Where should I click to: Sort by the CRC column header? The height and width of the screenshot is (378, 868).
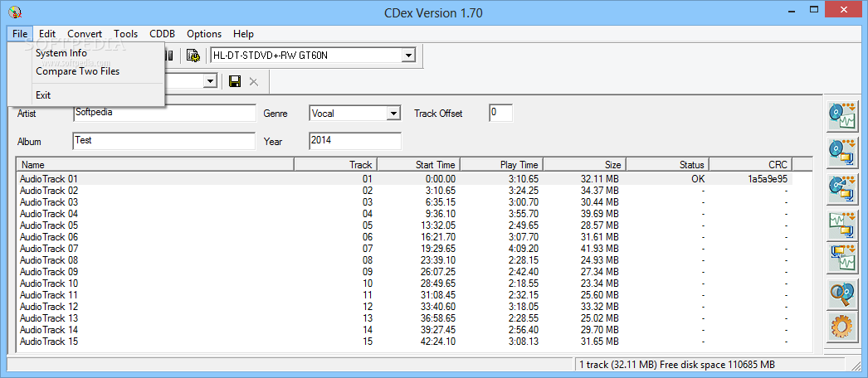[x=751, y=164]
